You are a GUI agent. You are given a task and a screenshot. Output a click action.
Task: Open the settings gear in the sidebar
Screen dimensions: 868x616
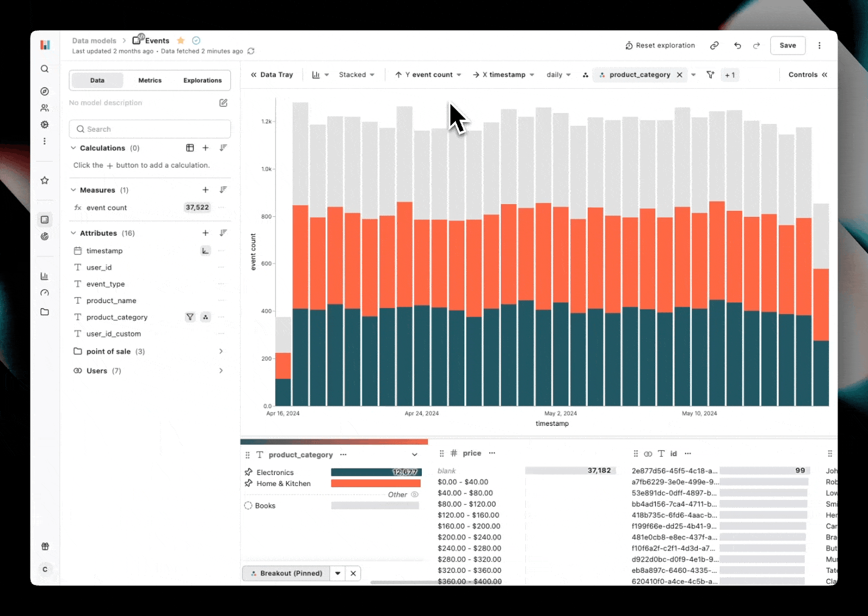tap(44, 124)
